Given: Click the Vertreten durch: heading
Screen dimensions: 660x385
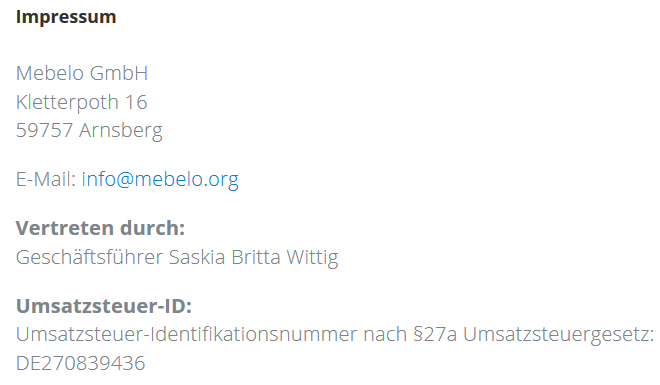Looking at the screenshot, I should [x=101, y=228].
